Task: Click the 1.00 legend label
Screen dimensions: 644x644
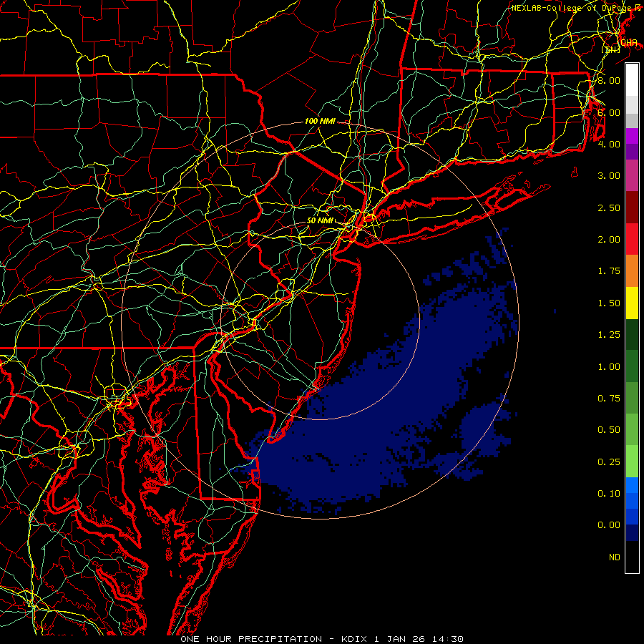Action: (609, 367)
